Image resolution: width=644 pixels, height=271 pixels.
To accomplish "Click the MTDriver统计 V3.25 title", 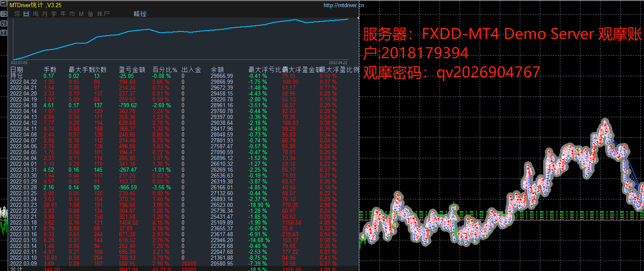I will coord(36,5).
